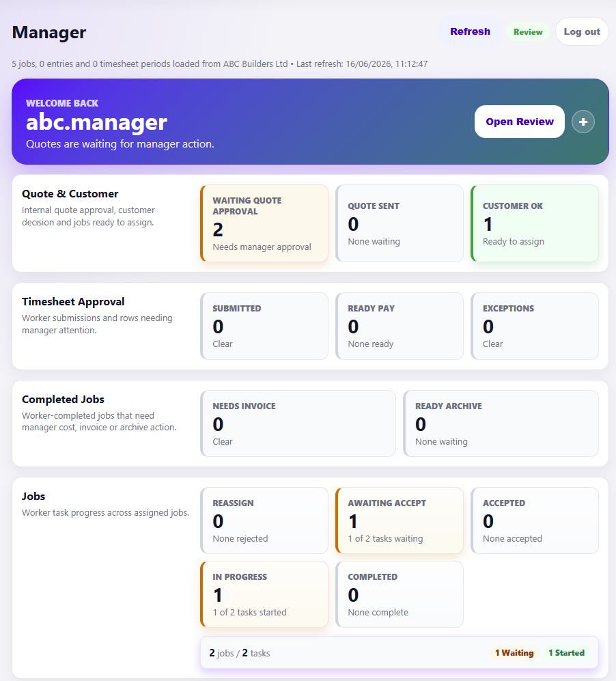The height and width of the screenshot is (681, 616).
Task: Refresh the manager dashboard data
Action: pos(470,31)
